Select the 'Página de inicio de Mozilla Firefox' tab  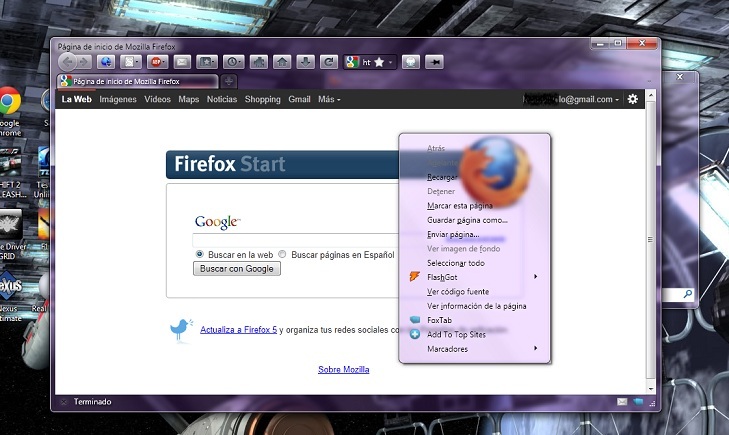(x=138, y=81)
